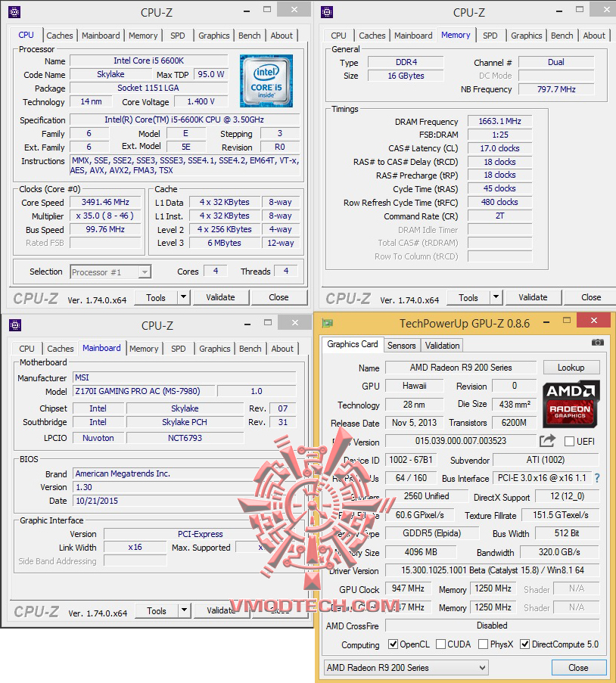The height and width of the screenshot is (683, 616).
Task: Open Tools dropdown arrow in Memory window
Action: click(x=496, y=297)
